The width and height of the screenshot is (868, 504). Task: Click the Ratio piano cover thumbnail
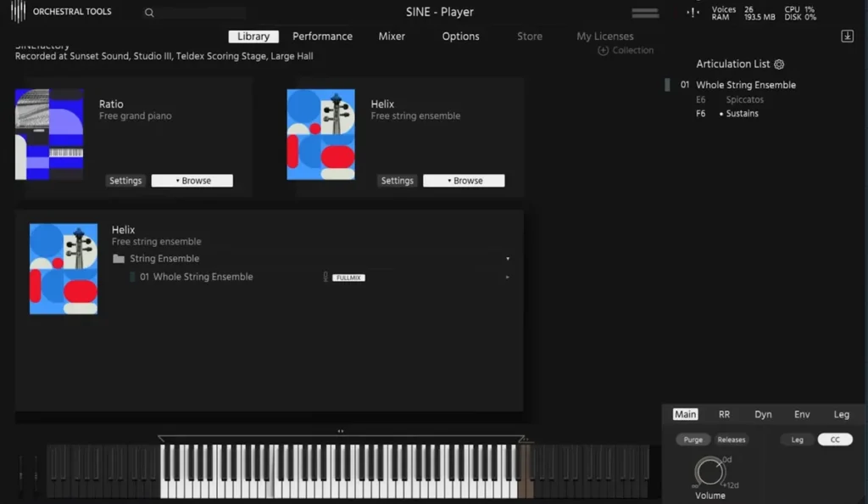[49, 135]
